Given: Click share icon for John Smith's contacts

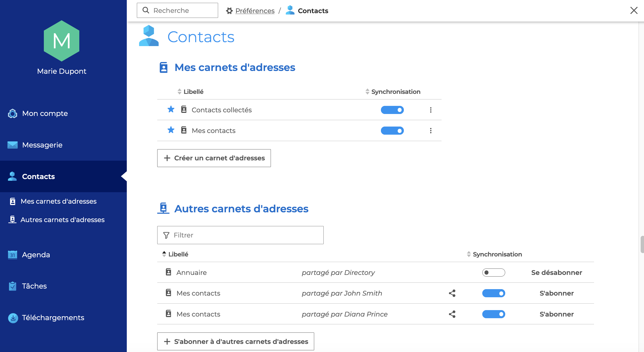Looking at the screenshot, I should [452, 293].
